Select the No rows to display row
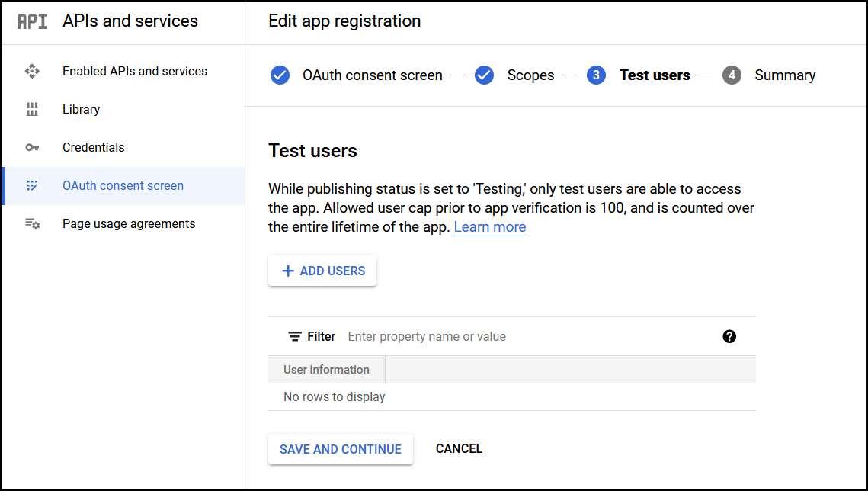Screen dimensions: 868x491 click(x=334, y=396)
